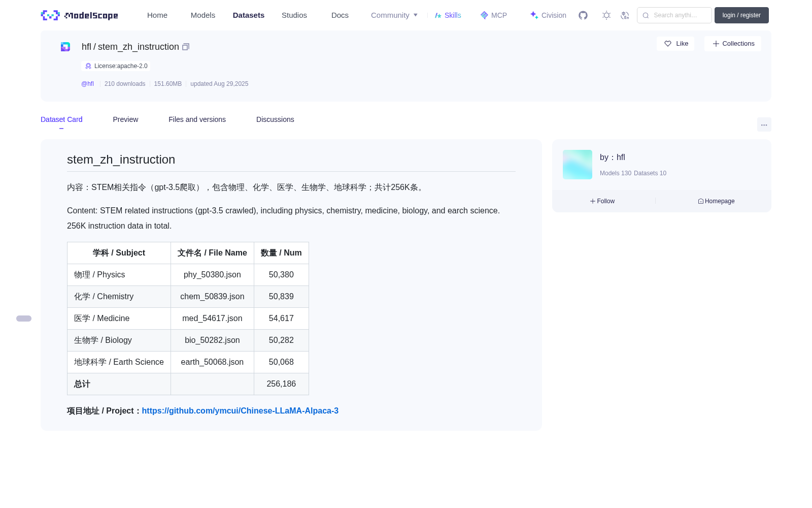This screenshot has width=812, height=508.
Task: Switch language with the translate icon
Action: (625, 15)
